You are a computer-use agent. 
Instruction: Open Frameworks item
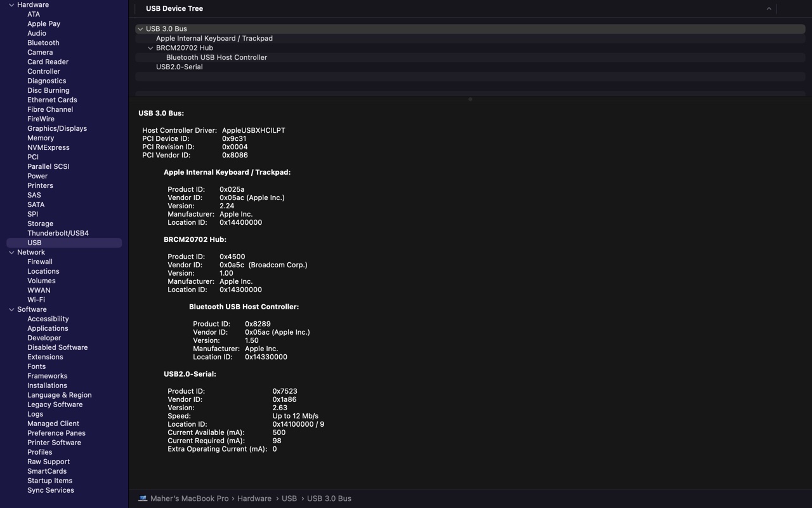coord(48,376)
